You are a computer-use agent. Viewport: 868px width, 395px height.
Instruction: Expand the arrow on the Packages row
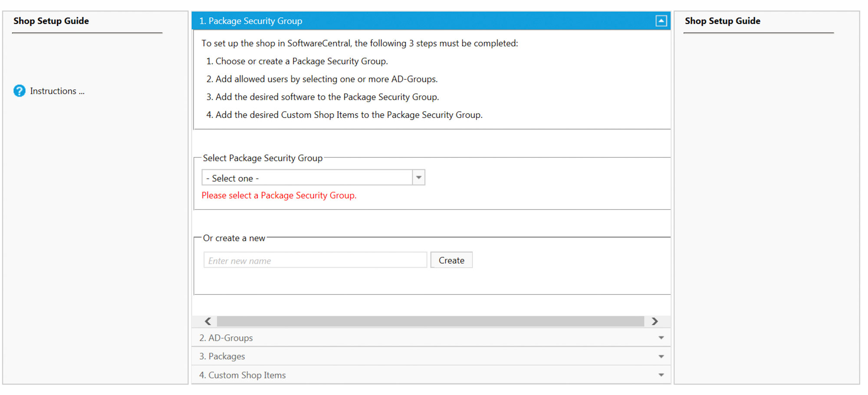661,356
